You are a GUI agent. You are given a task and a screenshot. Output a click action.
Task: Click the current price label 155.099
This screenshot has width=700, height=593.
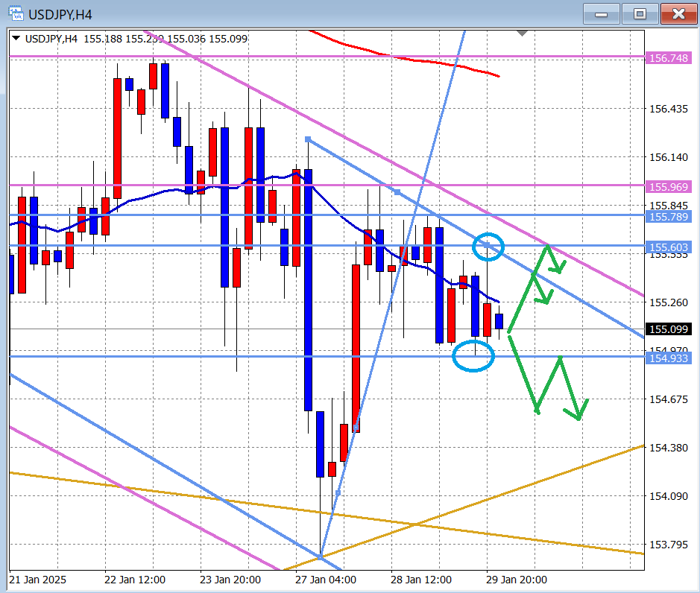click(668, 329)
